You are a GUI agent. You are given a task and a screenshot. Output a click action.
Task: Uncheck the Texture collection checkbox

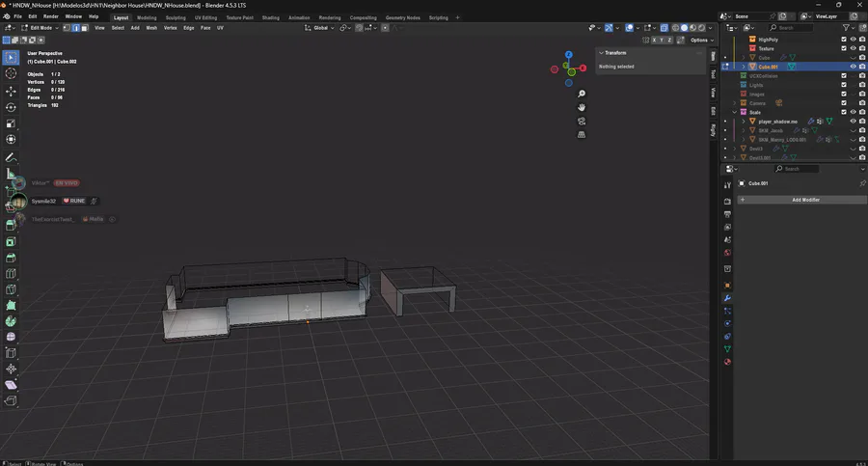844,48
